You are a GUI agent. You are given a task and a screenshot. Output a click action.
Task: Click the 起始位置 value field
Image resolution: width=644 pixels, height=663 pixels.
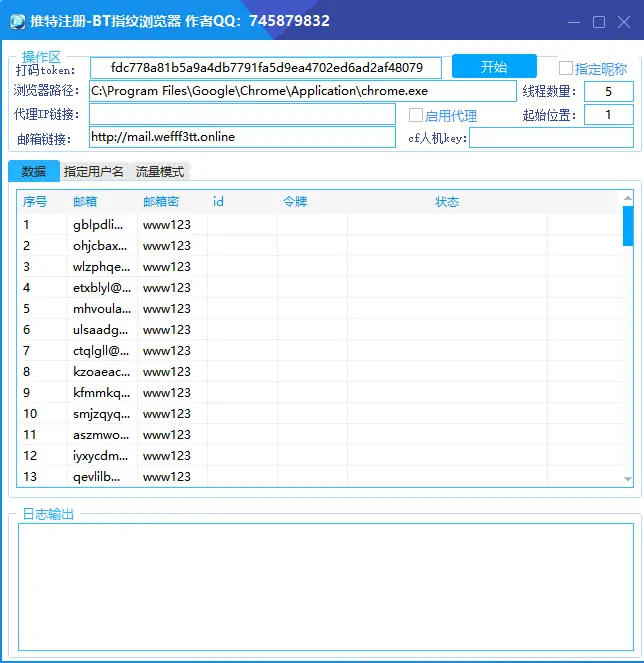click(608, 115)
